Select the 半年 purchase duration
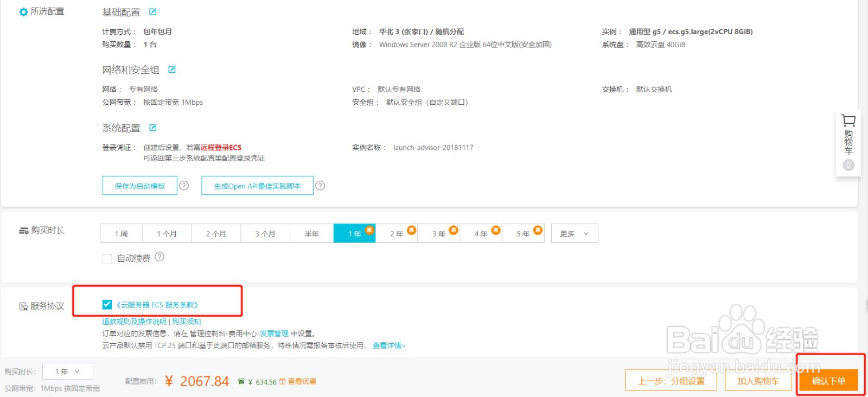Viewport: 868px width, 397px height. click(x=312, y=234)
